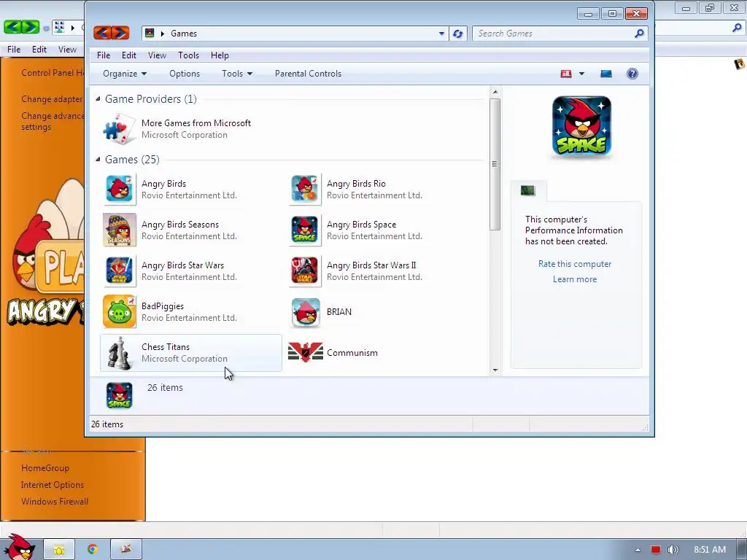The image size is (747, 560).
Task: Open HomeGroup link in Control Panel
Action: [45, 468]
